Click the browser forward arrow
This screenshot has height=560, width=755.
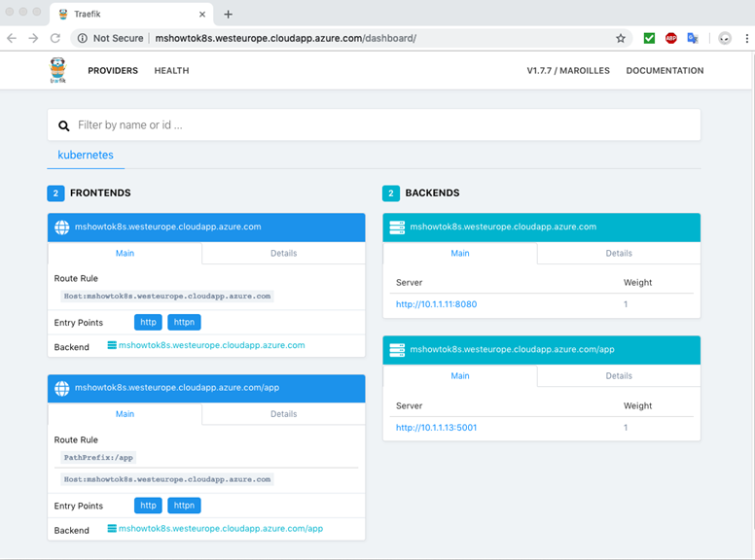(33, 38)
